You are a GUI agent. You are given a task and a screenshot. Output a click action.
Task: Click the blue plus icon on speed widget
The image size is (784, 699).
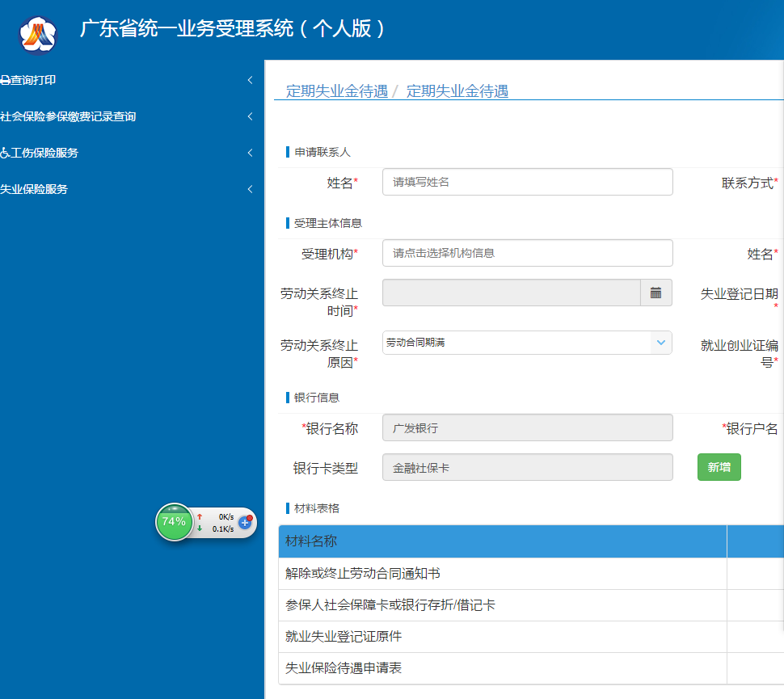click(245, 522)
